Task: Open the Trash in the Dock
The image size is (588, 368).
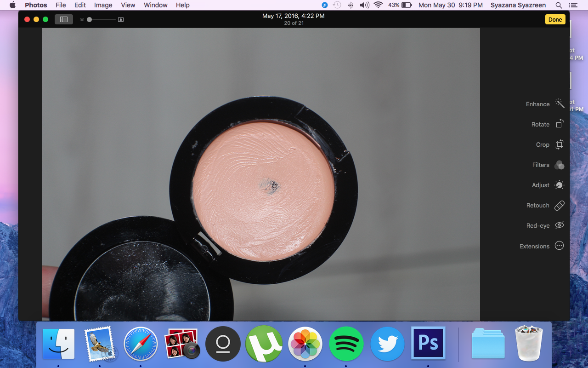Action: coord(530,344)
